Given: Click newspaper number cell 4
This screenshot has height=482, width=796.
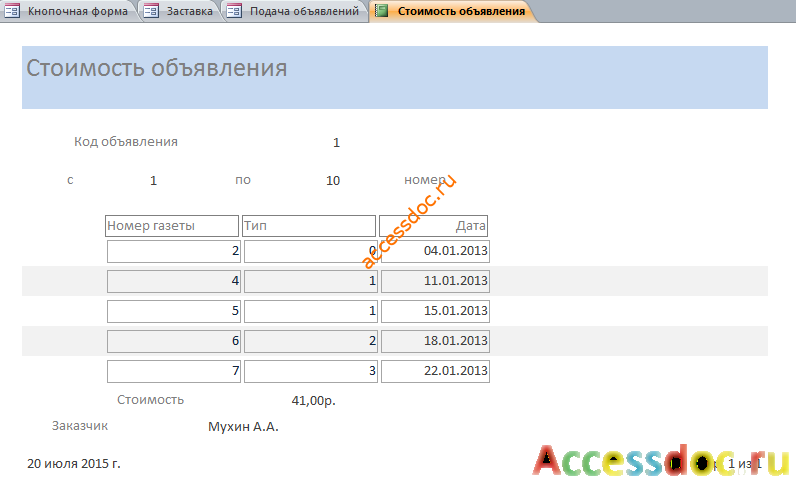Looking at the screenshot, I should coord(174,281).
